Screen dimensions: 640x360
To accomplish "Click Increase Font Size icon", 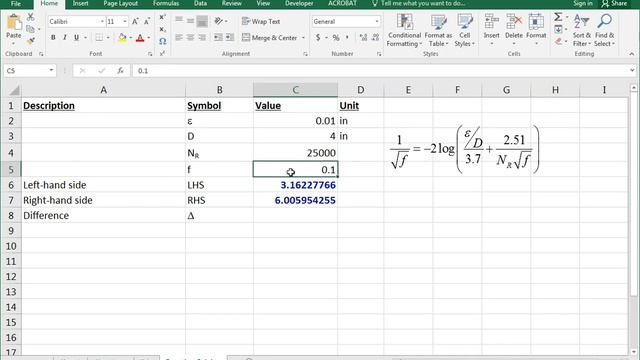I will click(135, 21).
